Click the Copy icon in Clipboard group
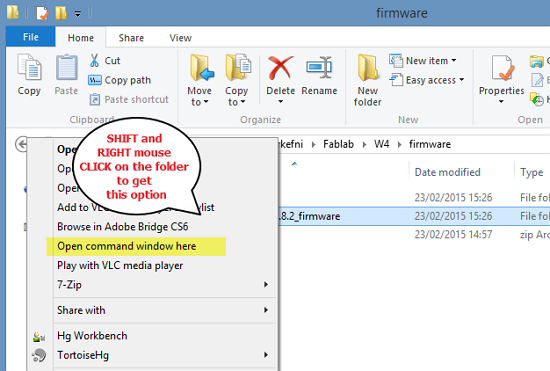550x371 pixels. coord(29,67)
